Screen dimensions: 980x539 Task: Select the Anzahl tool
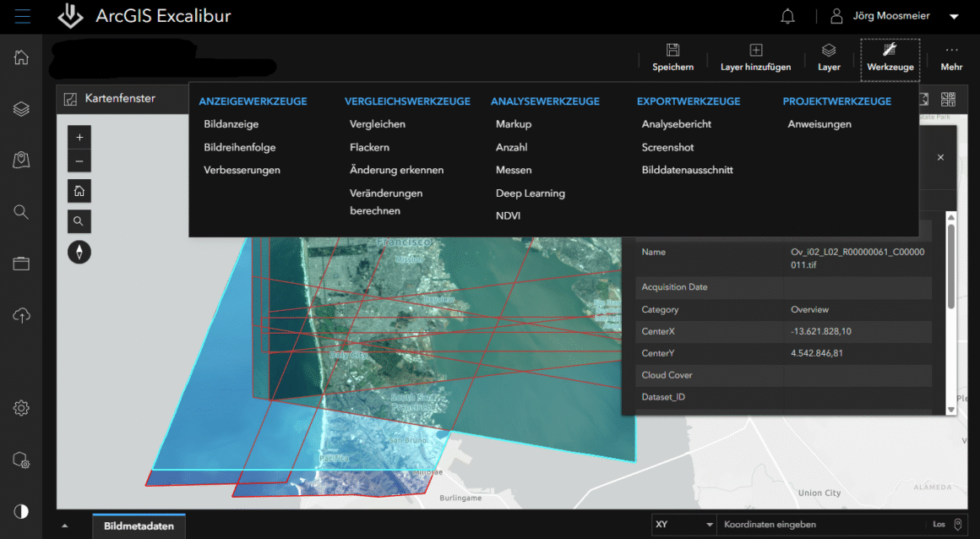click(511, 147)
